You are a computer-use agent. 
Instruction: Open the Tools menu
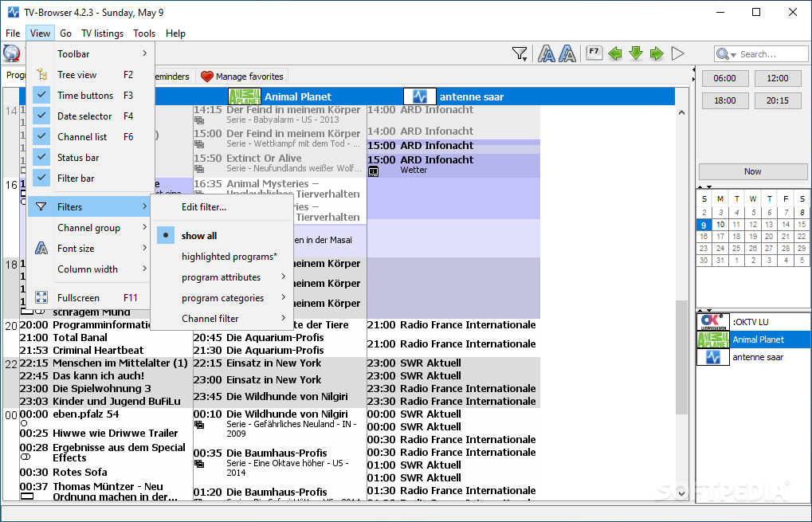click(144, 33)
